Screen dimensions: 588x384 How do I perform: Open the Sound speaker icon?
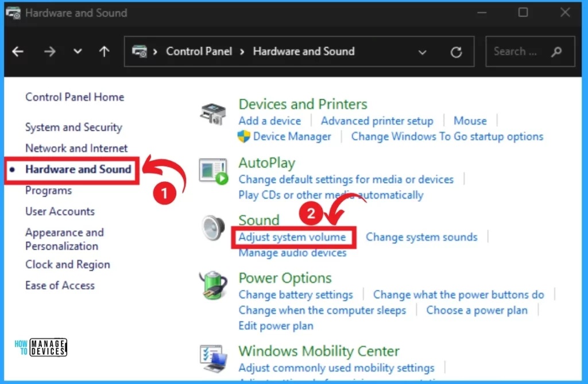(x=212, y=228)
